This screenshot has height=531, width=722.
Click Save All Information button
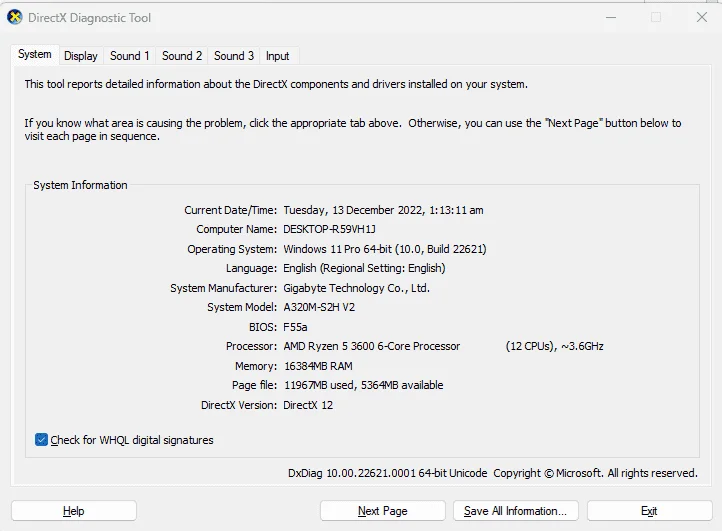pos(515,511)
